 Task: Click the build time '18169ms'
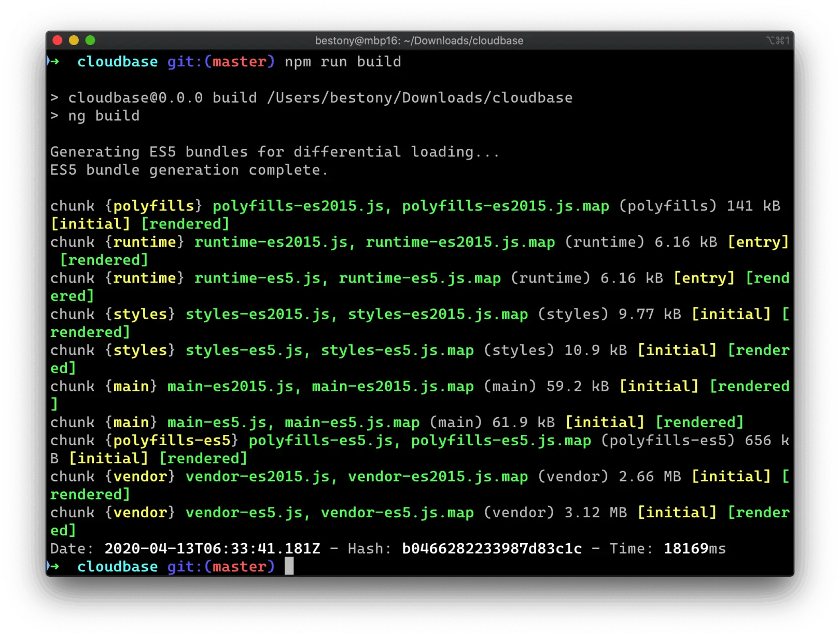pyautogui.click(x=695, y=549)
